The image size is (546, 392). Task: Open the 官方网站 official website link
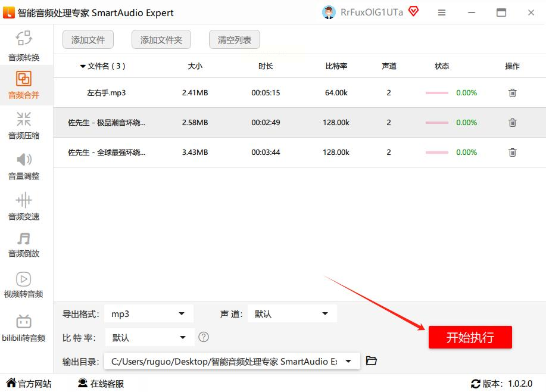[x=29, y=383]
